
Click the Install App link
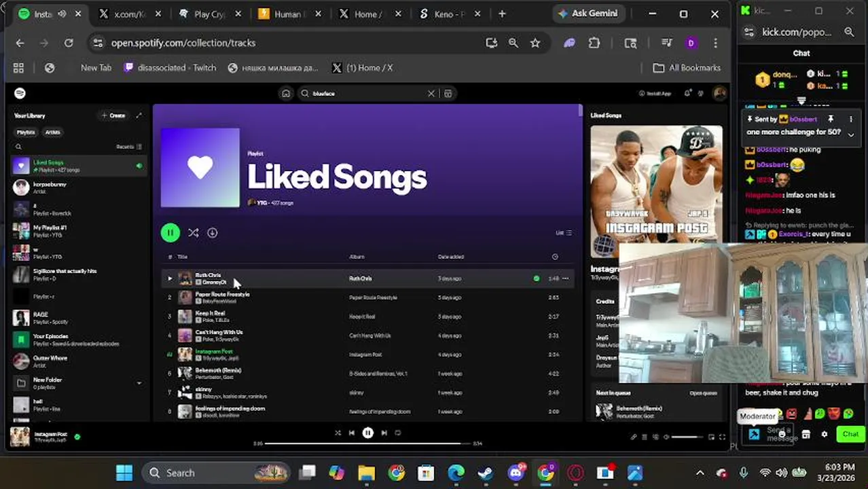[655, 94]
